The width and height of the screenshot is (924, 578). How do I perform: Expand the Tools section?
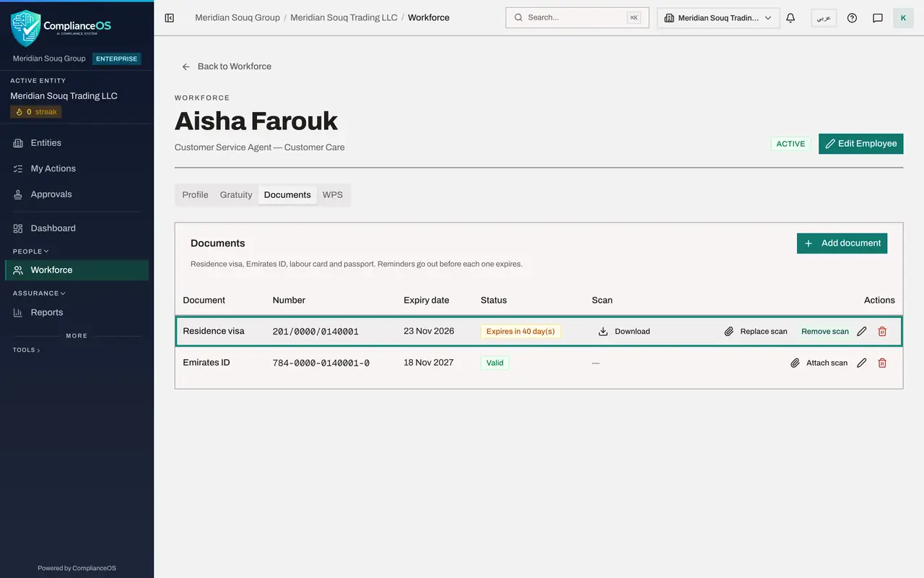click(x=27, y=350)
